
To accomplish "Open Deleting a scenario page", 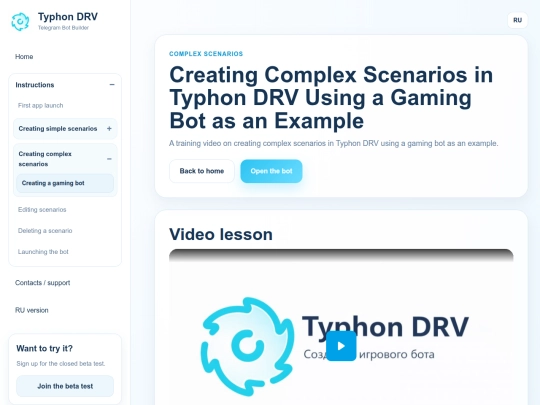I will tap(45, 230).
